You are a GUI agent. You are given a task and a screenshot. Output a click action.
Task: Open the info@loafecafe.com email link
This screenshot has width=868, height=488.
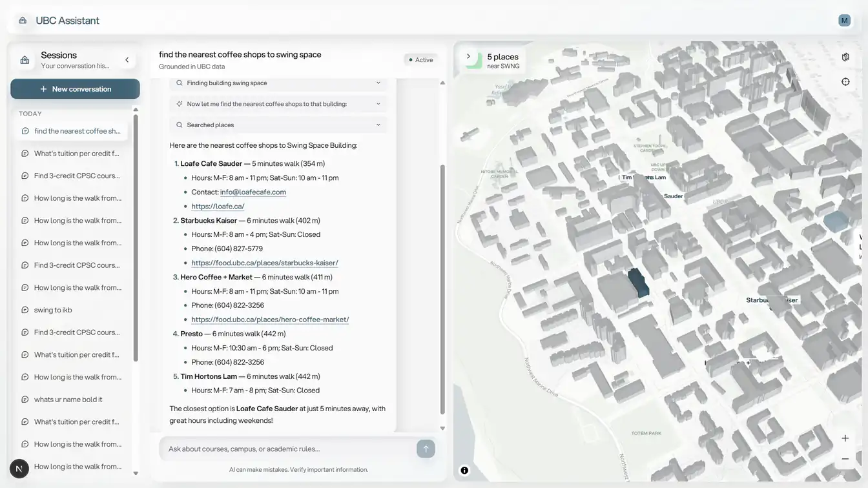pos(253,192)
